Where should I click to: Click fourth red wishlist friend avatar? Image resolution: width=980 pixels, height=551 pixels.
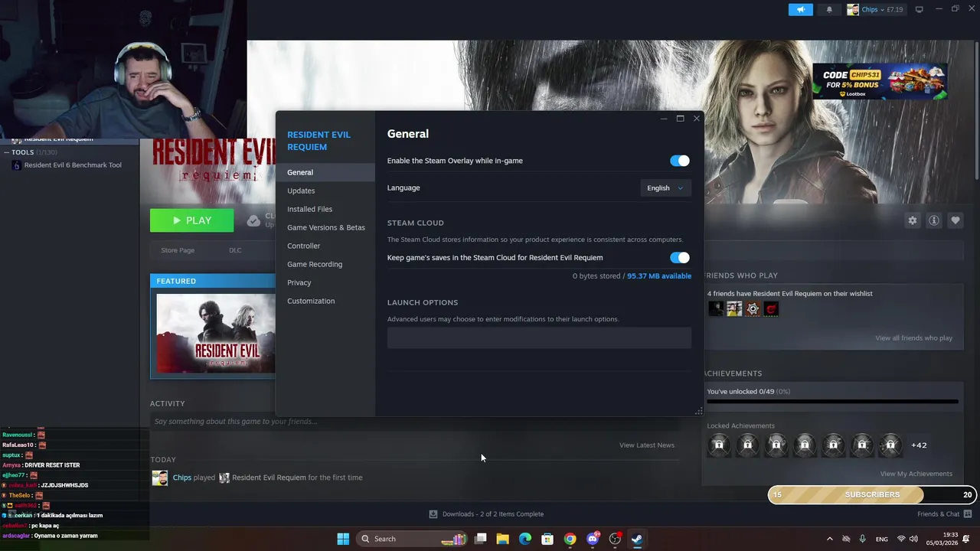click(771, 309)
